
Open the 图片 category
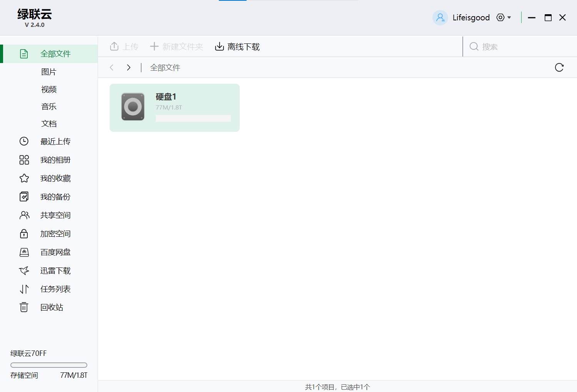[x=49, y=72]
